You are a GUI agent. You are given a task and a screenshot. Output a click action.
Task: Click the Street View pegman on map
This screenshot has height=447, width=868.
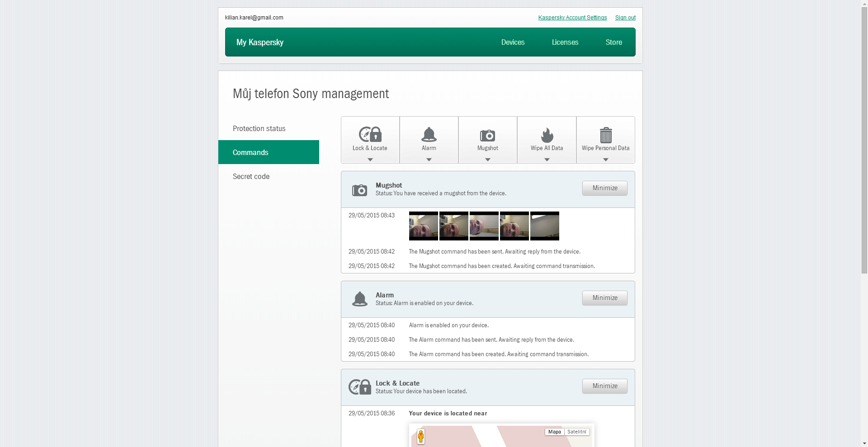point(421,437)
